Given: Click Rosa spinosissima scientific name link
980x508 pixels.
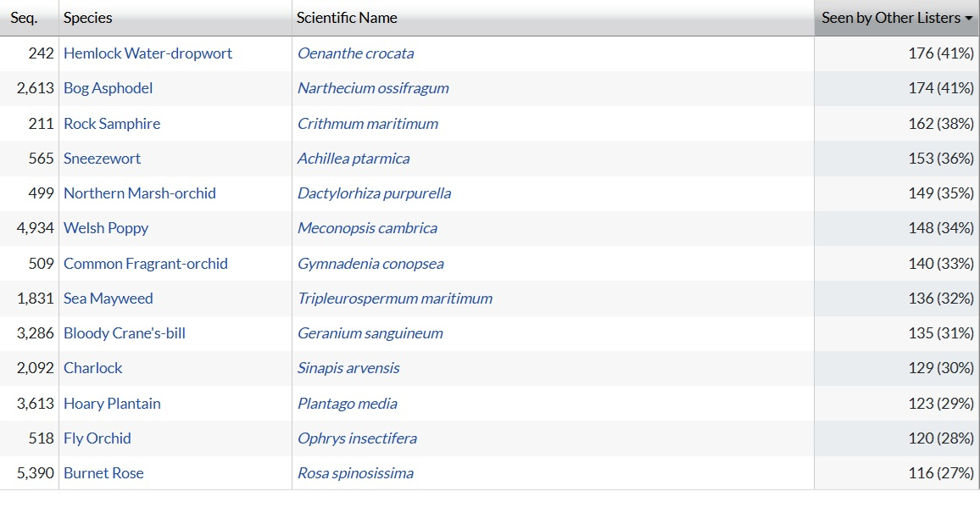Looking at the screenshot, I should (x=355, y=473).
